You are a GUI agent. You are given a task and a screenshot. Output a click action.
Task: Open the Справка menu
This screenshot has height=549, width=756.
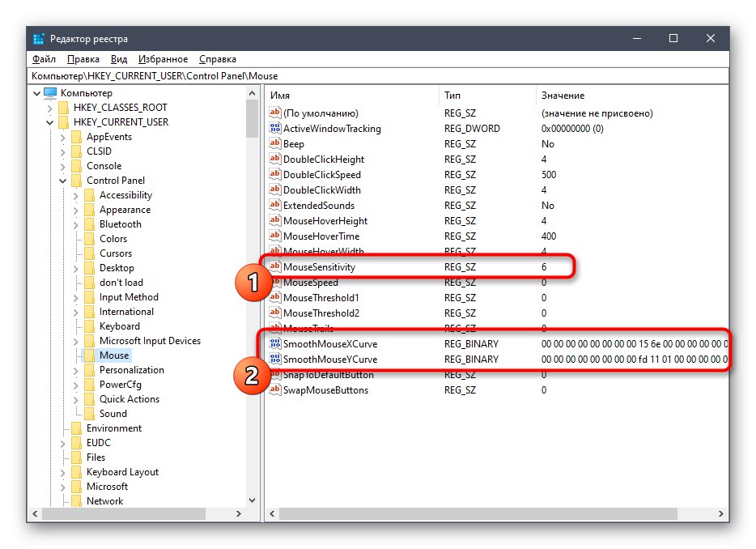pyautogui.click(x=218, y=59)
